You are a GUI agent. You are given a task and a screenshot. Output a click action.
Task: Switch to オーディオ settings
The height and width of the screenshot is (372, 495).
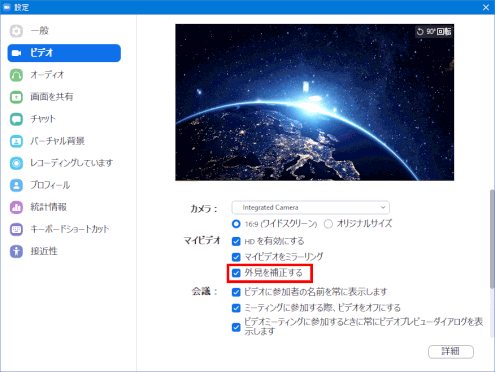pos(64,75)
